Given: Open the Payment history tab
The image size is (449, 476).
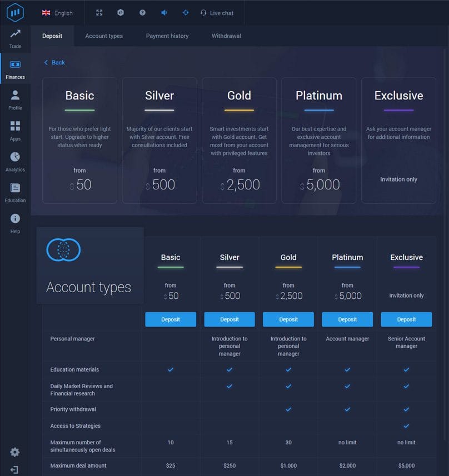Looking at the screenshot, I should click(x=167, y=36).
